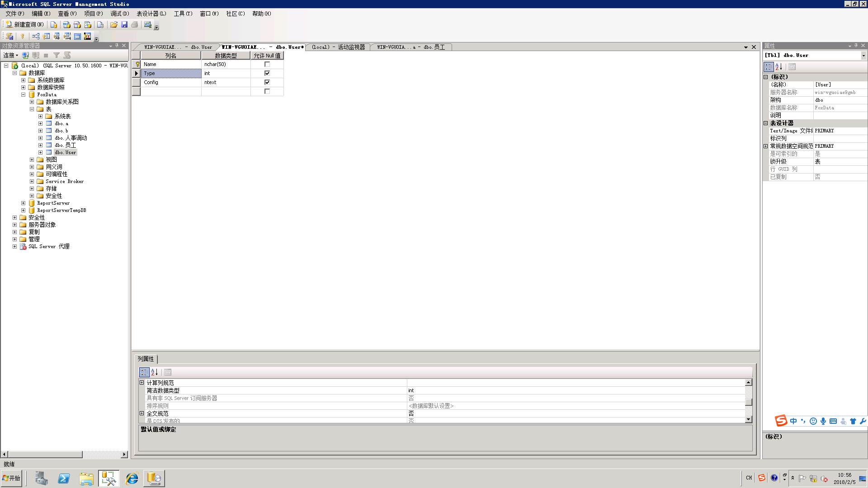
Task: Open PowerShell from the taskbar
Action: (64, 479)
